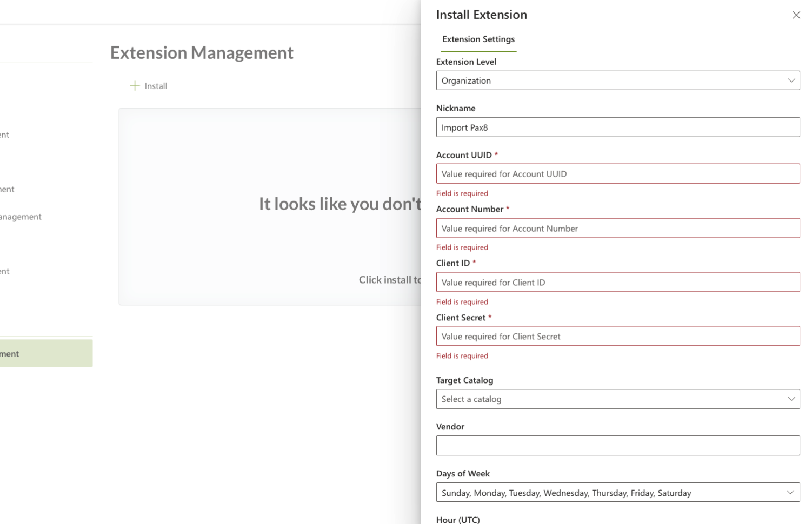Viewport: 812px width, 524px height.
Task: Expand the Target Catalog 'Select a catalog' dropdown
Action: [618, 399]
